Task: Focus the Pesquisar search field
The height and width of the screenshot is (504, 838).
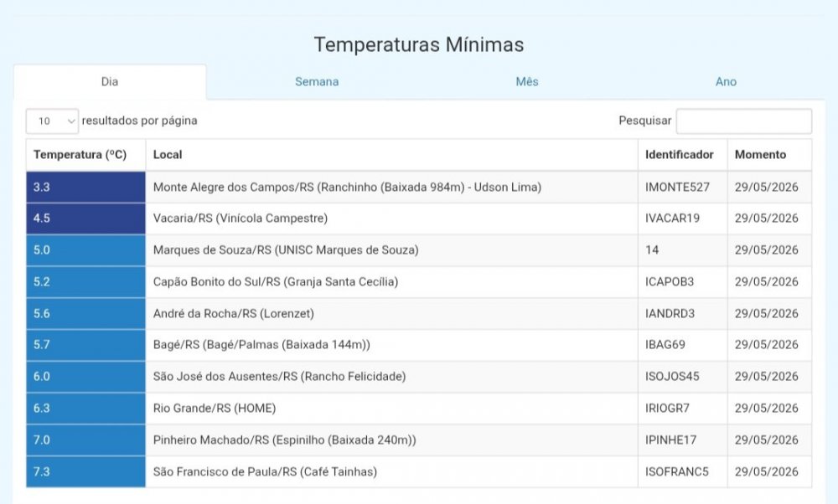Action: click(744, 121)
